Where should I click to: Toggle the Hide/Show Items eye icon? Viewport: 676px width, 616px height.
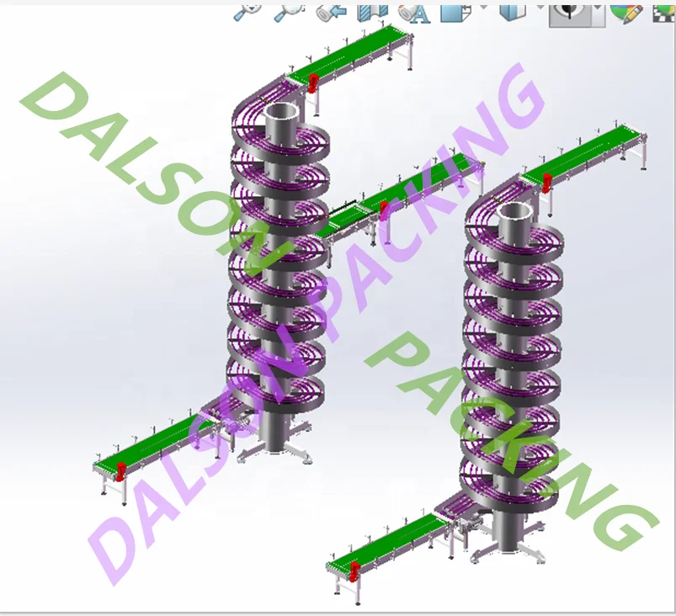point(570,14)
